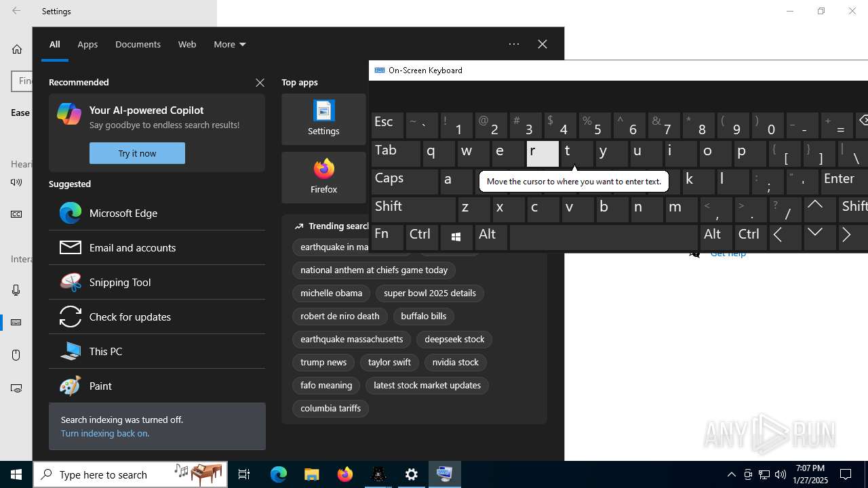Open Microsoft Edge suggestion
The height and width of the screenshot is (488, 868).
click(157, 213)
